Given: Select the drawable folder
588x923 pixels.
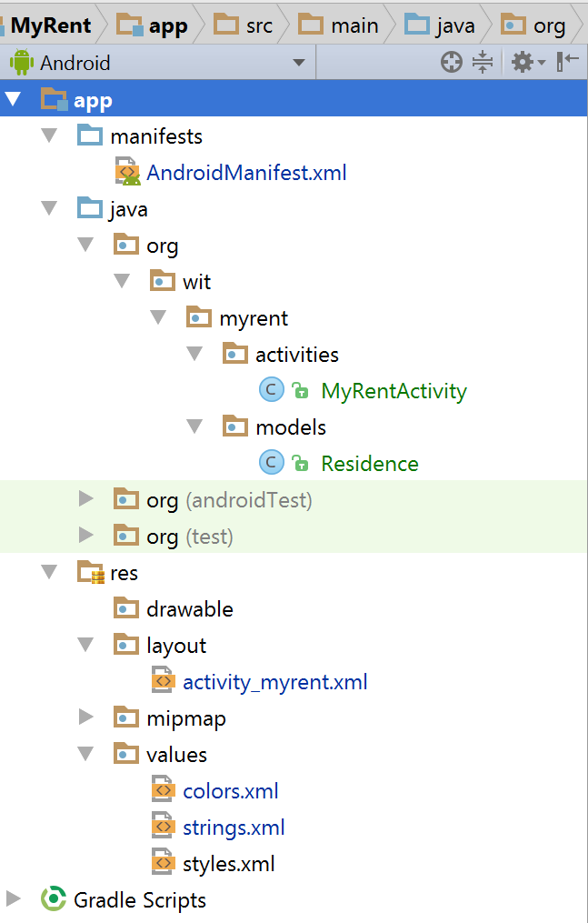Looking at the screenshot, I should pyautogui.click(x=189, y=609).
